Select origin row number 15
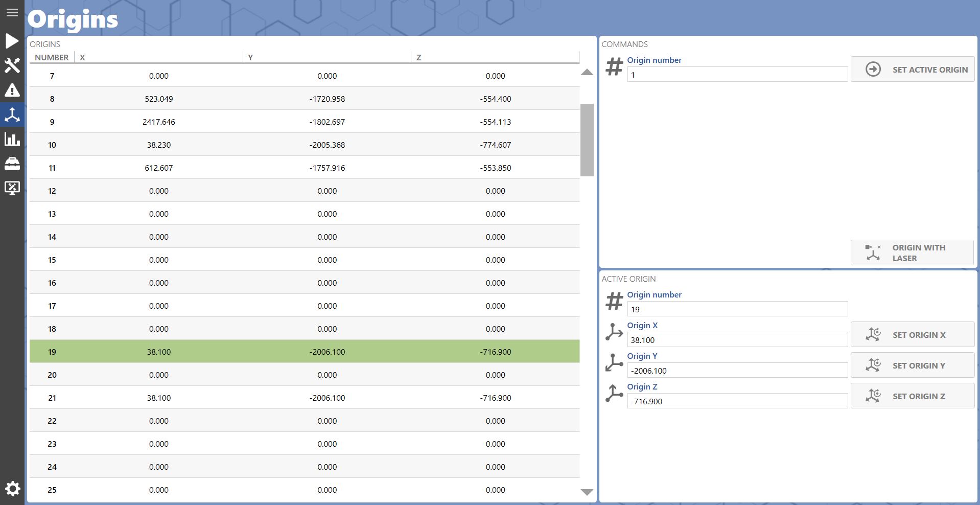Screen dimensions: 980x505 [x=305, y=260]
